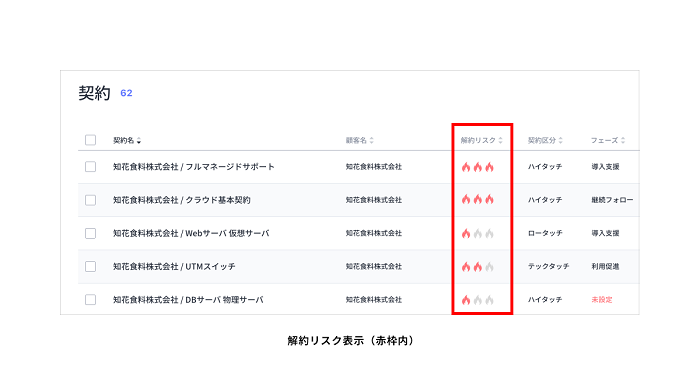Viewport: 700px width, 385px height.
Task: Open contract 知花食料株式会社 / Webサーバ 仮想サーバ
Action: 191,233
